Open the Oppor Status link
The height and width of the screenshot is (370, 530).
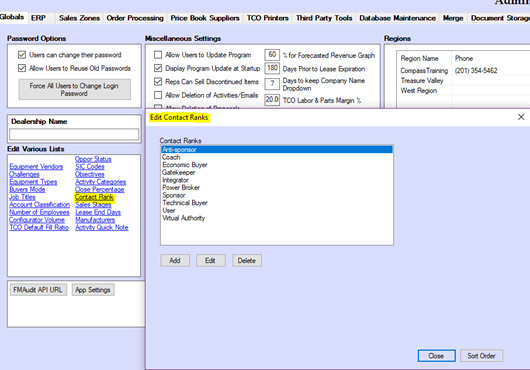[93, 159]
